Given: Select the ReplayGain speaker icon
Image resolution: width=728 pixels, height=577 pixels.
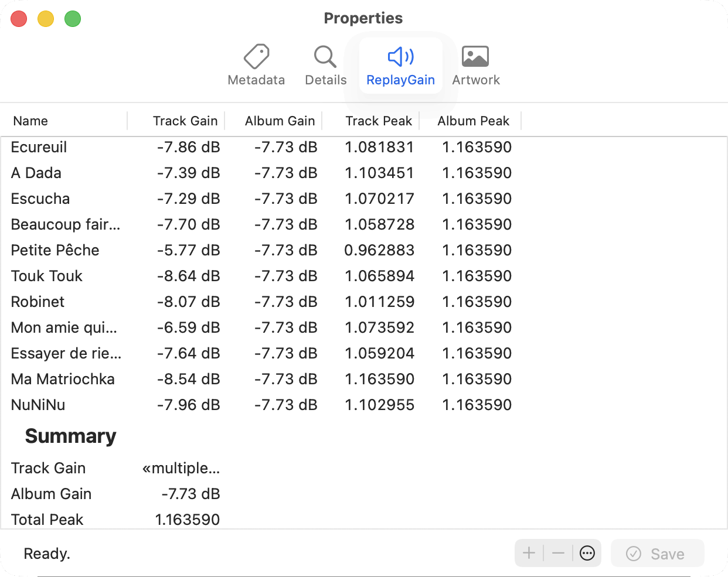Looking at the screenshot, I should coord(400,57).
